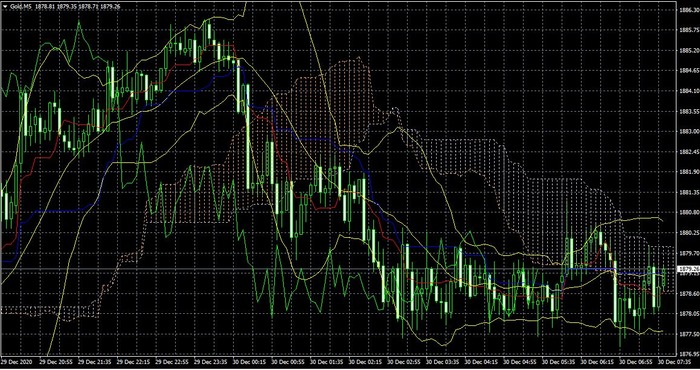The image size is (700, 370).
Task: Click the 1885.20 price axis label
Action: pos(689,50)
